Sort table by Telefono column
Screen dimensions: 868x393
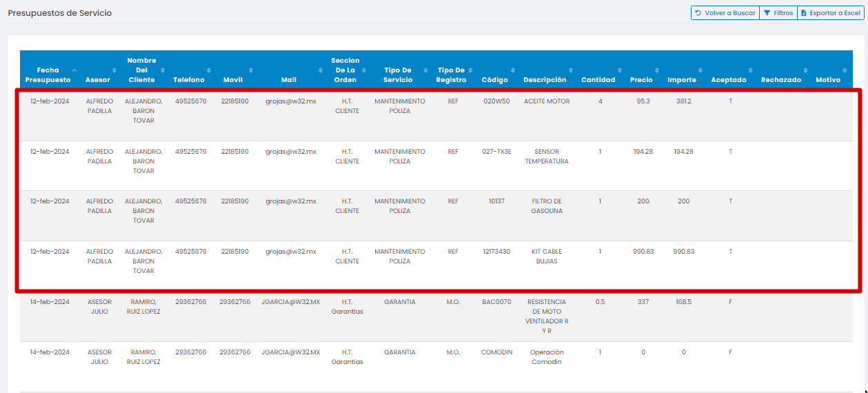[191, 70]
